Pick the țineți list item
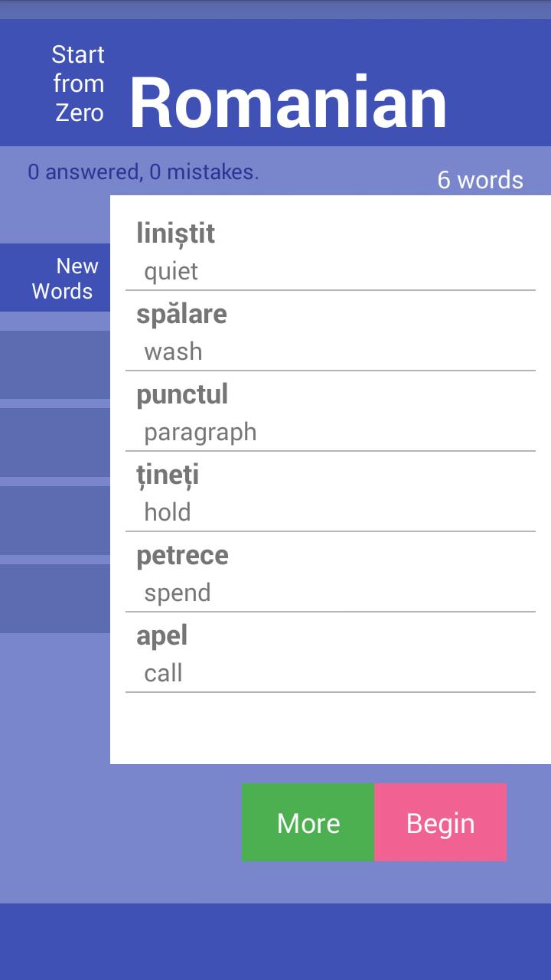This screenshot has height=980, width=551. [x=331, y=492]
